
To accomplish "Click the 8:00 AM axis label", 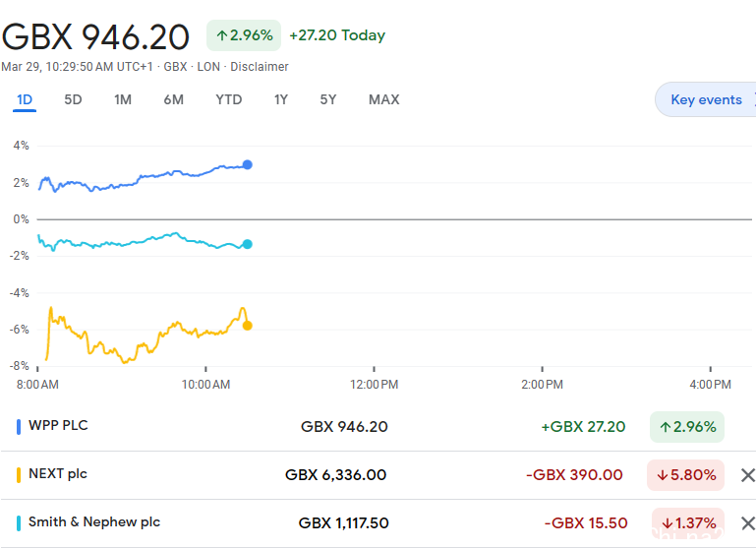I will (37, 385).
